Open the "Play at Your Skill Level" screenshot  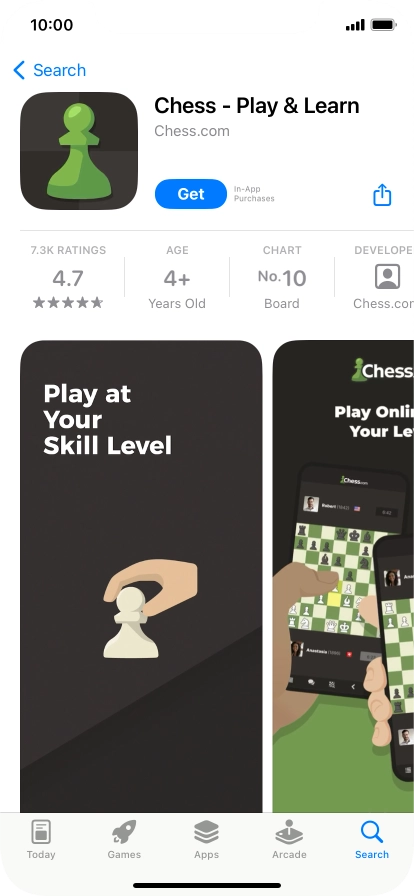pos(141,576)
